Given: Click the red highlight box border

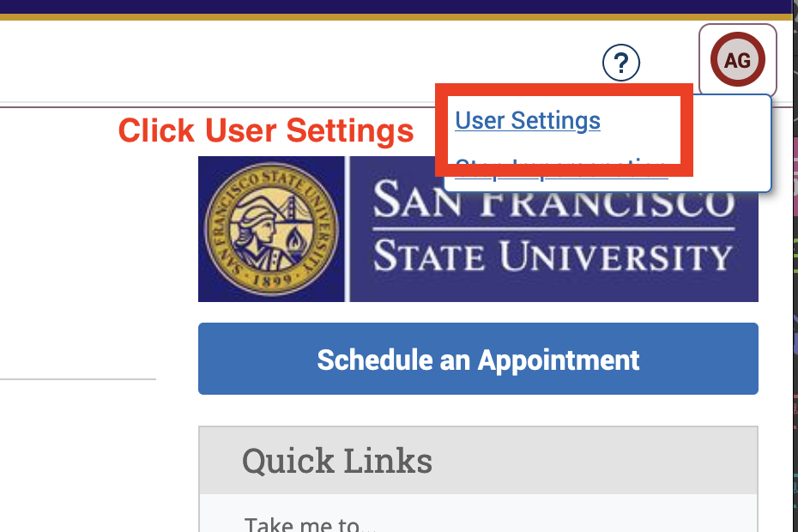Looking at the screenshot, I should [x=564, y=89].
